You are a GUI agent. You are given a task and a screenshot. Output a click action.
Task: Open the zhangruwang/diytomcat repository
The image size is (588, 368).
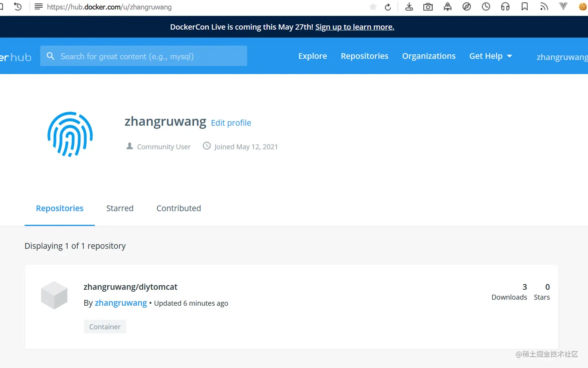click(130, 287)
